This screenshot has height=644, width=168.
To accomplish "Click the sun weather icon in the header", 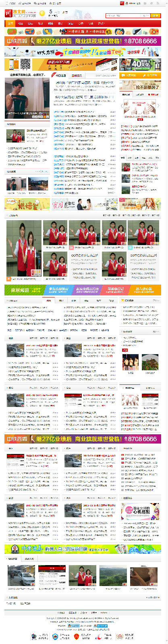I will click(42, 13).
